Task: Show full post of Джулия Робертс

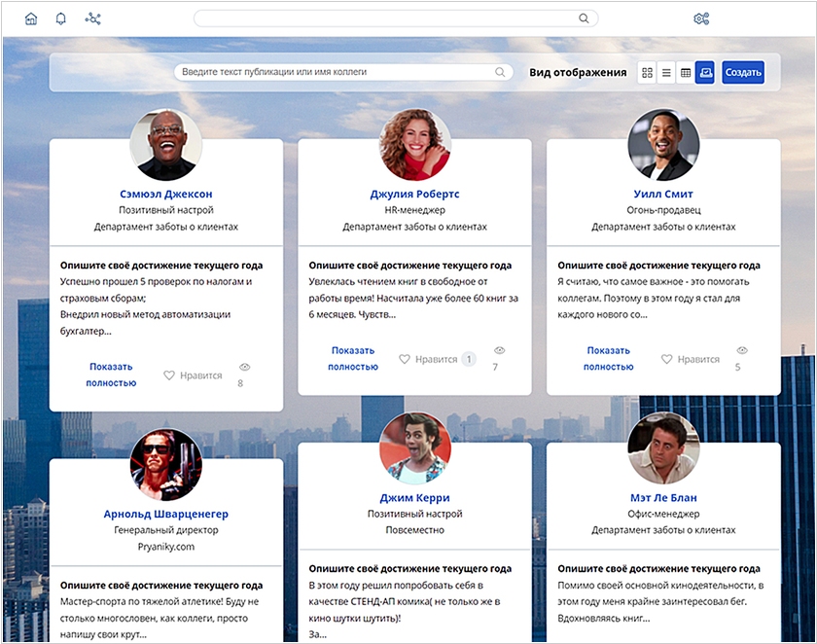Action: click(x=353, y=358)
